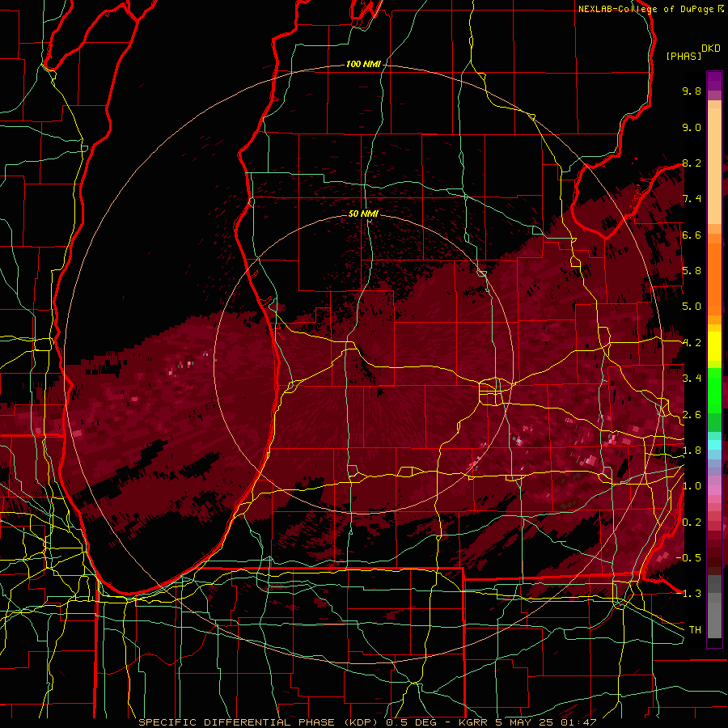Image resolution: width=728 pixels, height=728 pixels.
Task: Select the 100 NMI range ring label
Action: click(363, 64)
